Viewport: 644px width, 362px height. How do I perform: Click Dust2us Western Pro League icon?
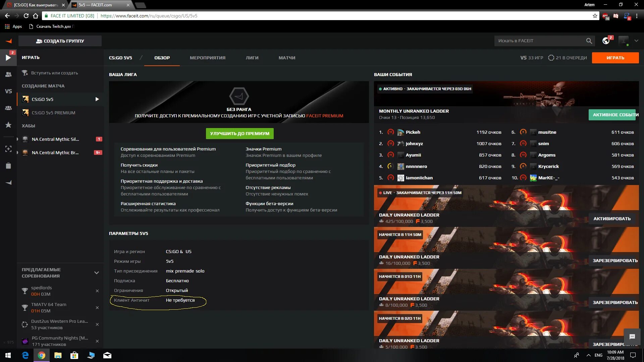(x=25, y=324)
